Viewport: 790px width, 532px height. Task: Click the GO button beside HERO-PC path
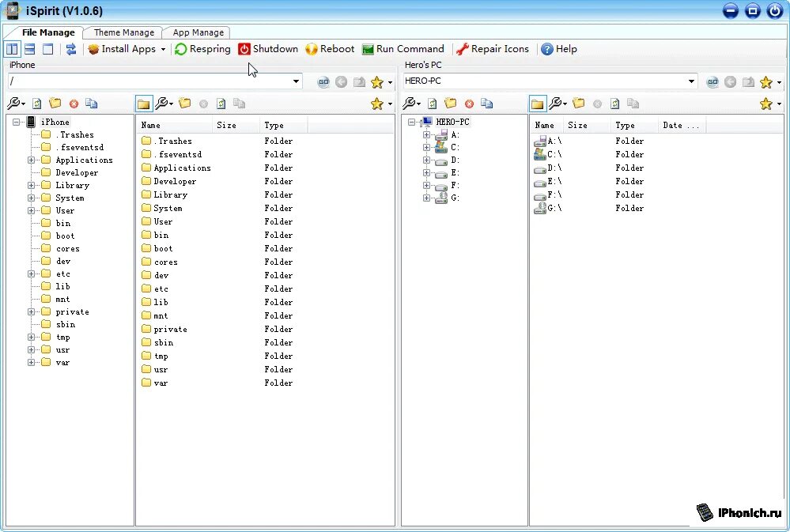tap(713, 81)
